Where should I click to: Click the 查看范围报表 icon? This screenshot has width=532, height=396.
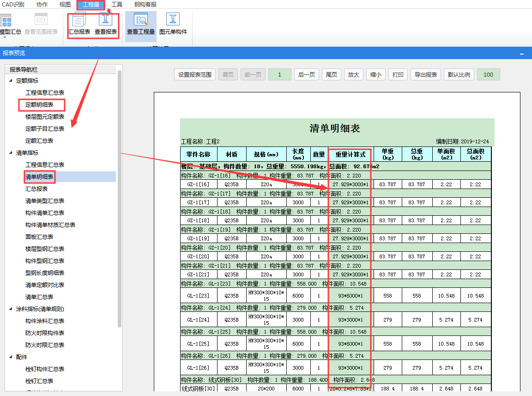pyautogui.click(x=41, y=24)
